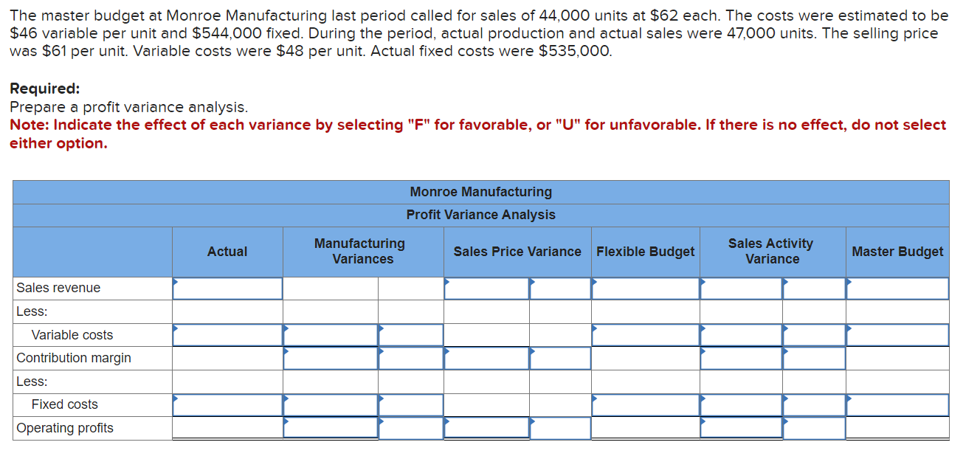Enter Fixed costs in the Actual column
Image resolution: width=980 pixels, height=459 pixels.
[227, 404]
